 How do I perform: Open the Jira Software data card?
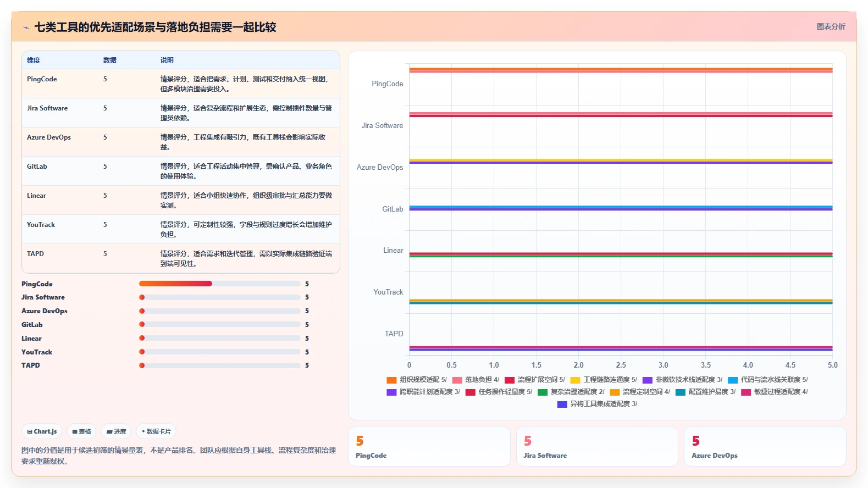pyautogui.click(x=597, y=446)
